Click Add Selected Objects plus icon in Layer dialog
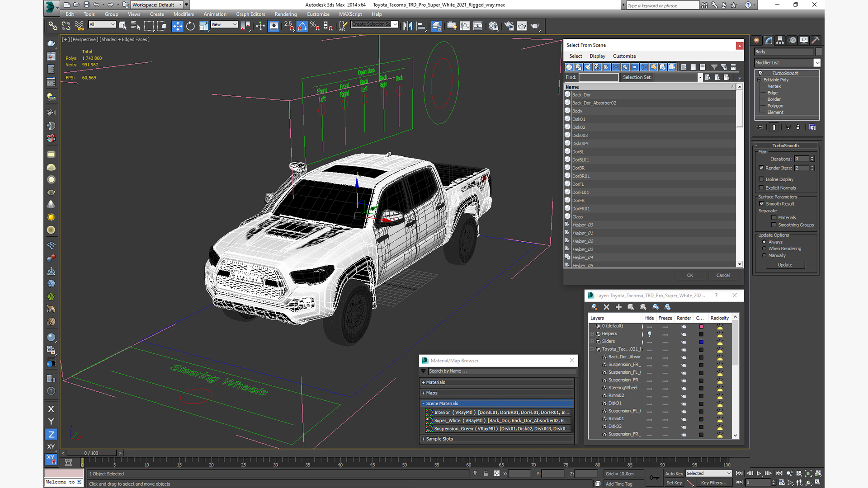The image size is (868, 488). coord(618,307)
